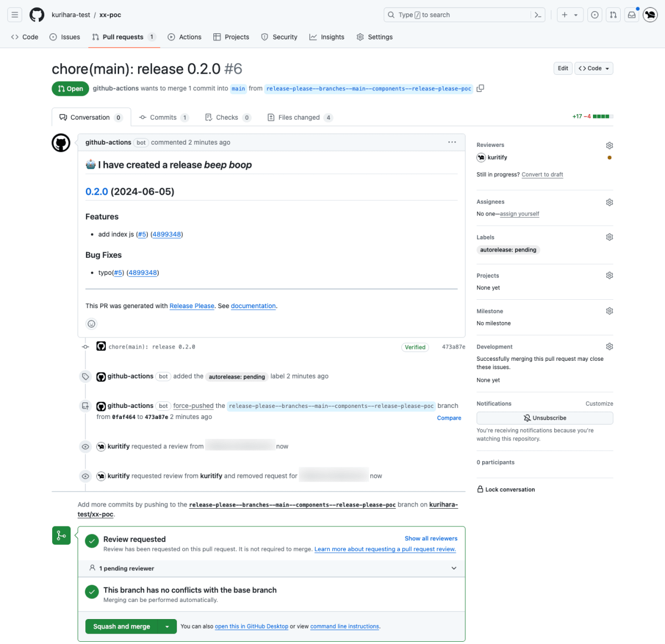Learn more about requesting a pull request review

pos(385,549)
